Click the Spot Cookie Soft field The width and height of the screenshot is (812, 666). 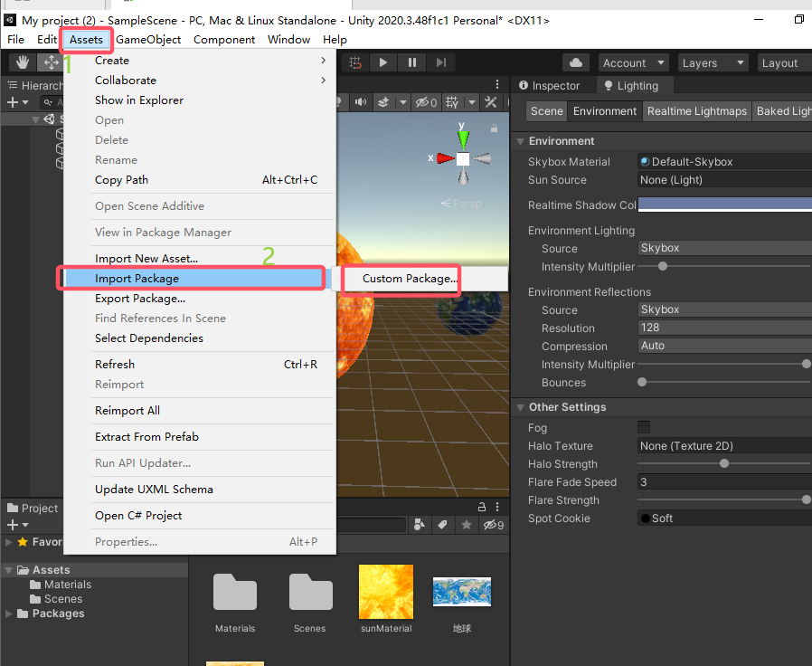click(724, 519)
